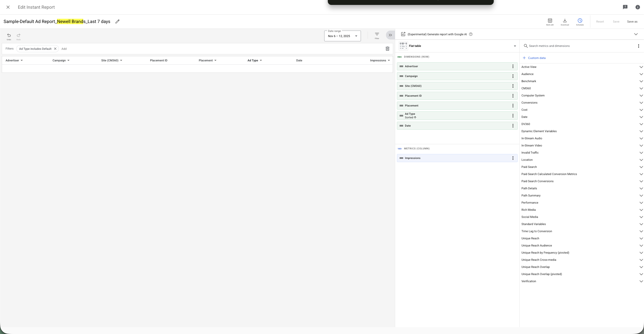Open three-dot menu for Placement ID dimension
644x334 pixels.
(x=513, y=96)
